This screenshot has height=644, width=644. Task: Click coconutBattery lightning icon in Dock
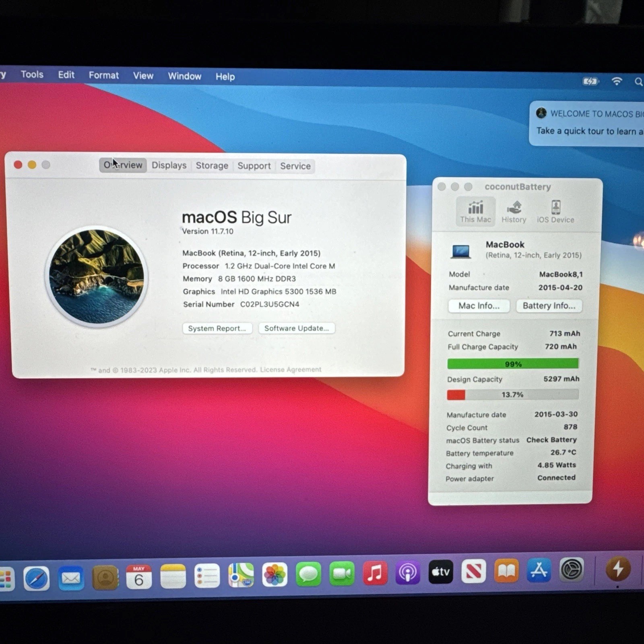[618, 569]
